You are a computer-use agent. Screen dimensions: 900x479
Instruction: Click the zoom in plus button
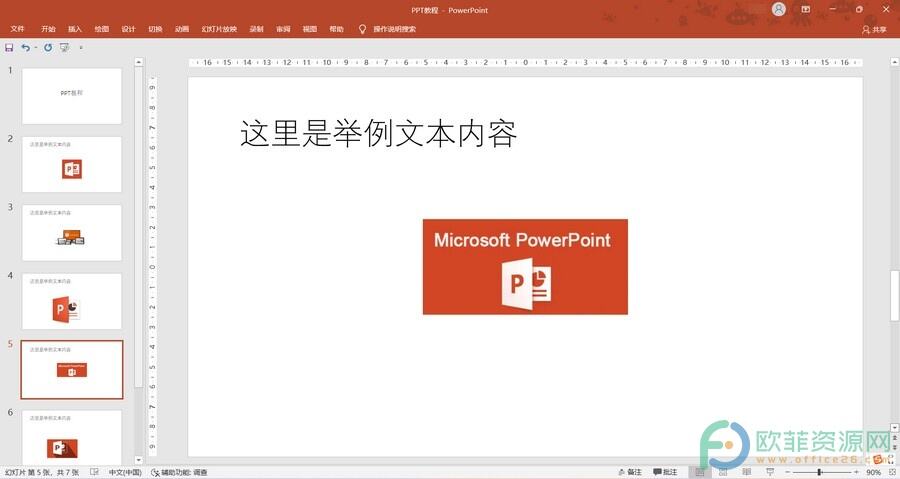tap(856, 472)
